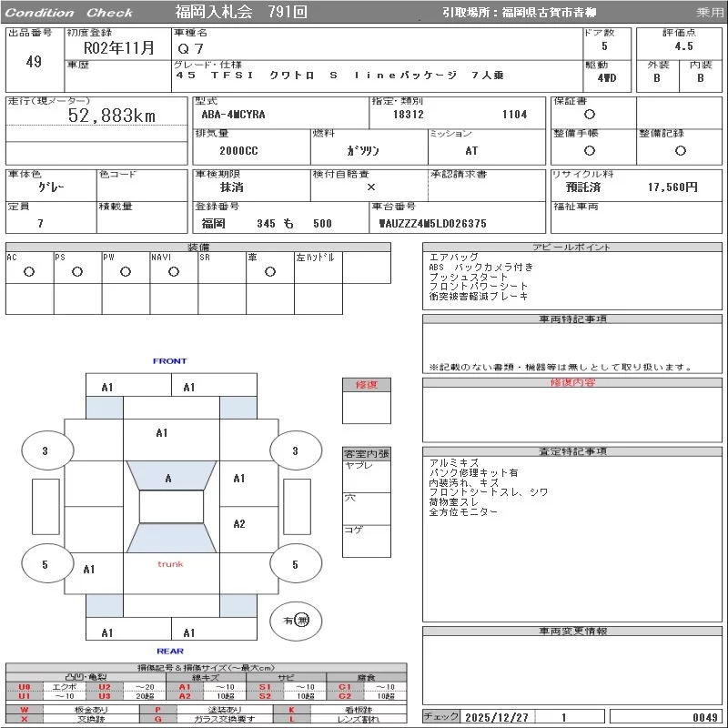Click the empty SR sunroof equipment cell

click(222, 271)
